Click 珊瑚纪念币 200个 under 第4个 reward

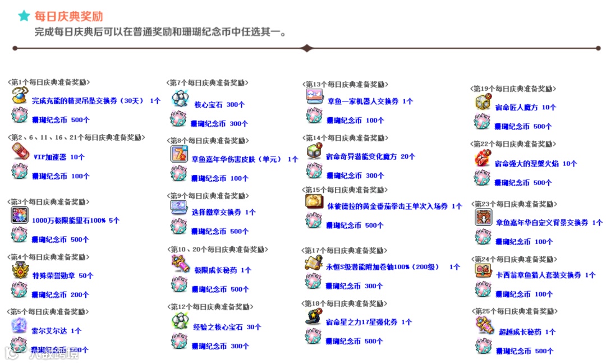pyautogui.click(x=60, y=295)
